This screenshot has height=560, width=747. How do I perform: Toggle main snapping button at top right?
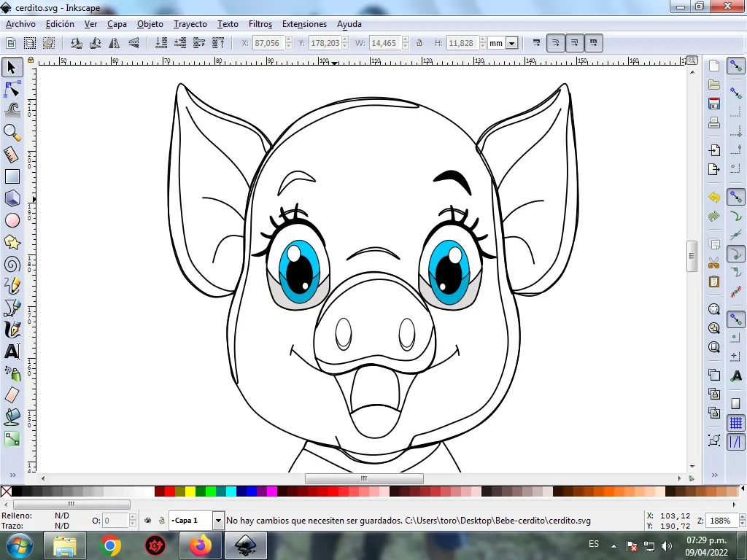coord(735,66)
